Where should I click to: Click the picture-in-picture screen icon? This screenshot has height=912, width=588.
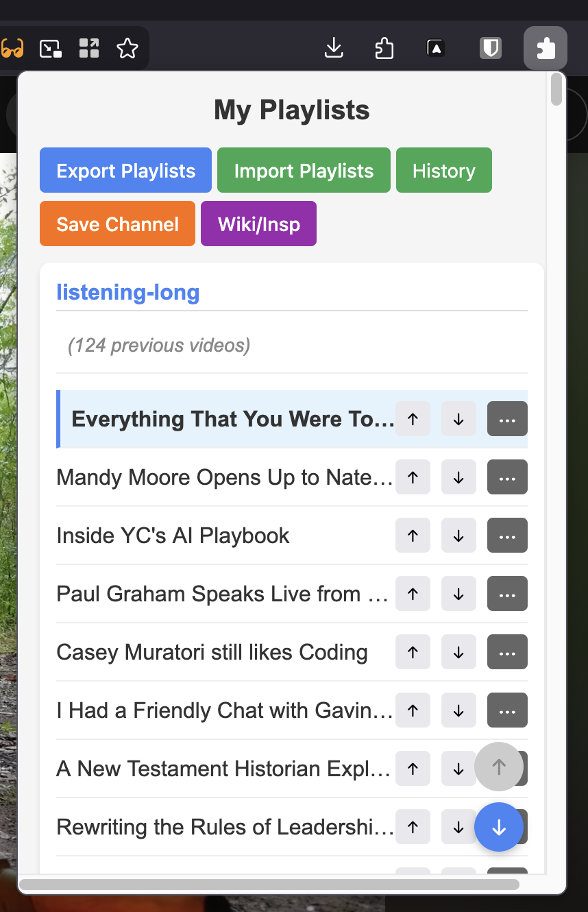pos(51,48)
